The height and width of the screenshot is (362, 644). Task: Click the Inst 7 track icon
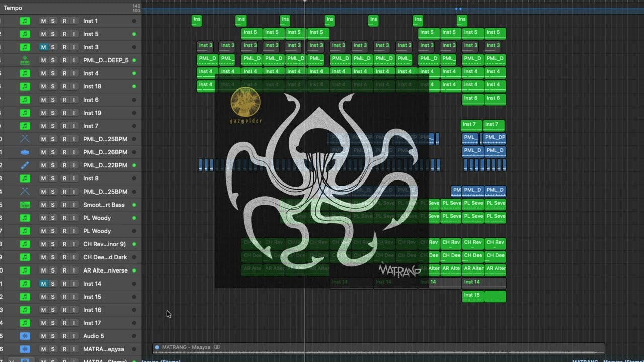point(25,126)
